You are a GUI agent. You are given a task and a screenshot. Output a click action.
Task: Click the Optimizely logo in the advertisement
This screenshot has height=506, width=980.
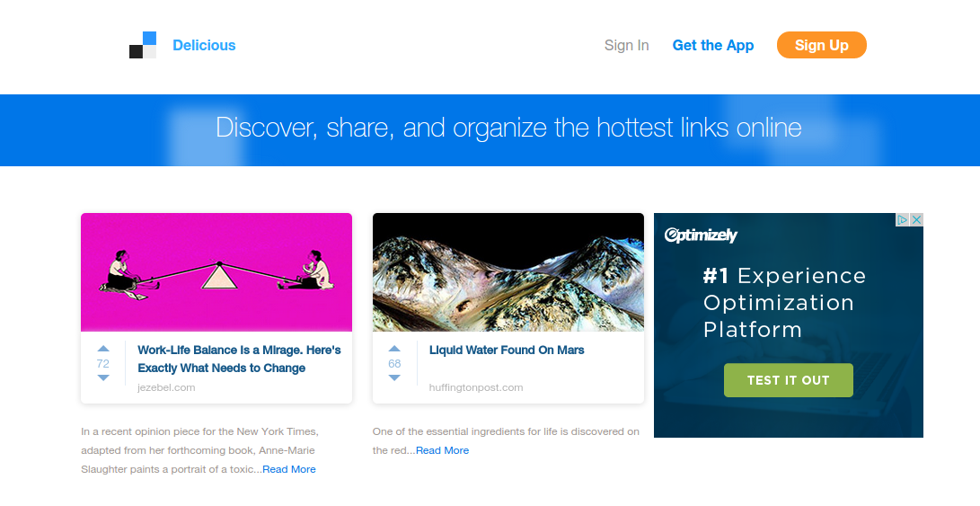click(701, 235)
